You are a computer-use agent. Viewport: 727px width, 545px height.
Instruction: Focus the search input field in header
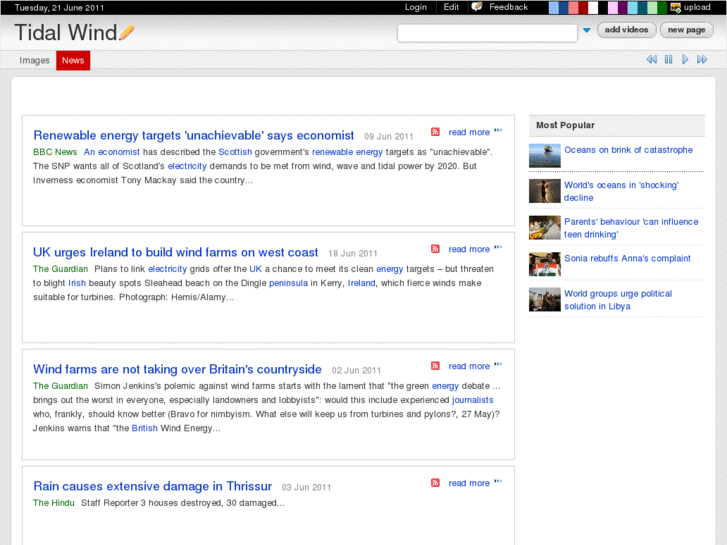coord(487,33)
